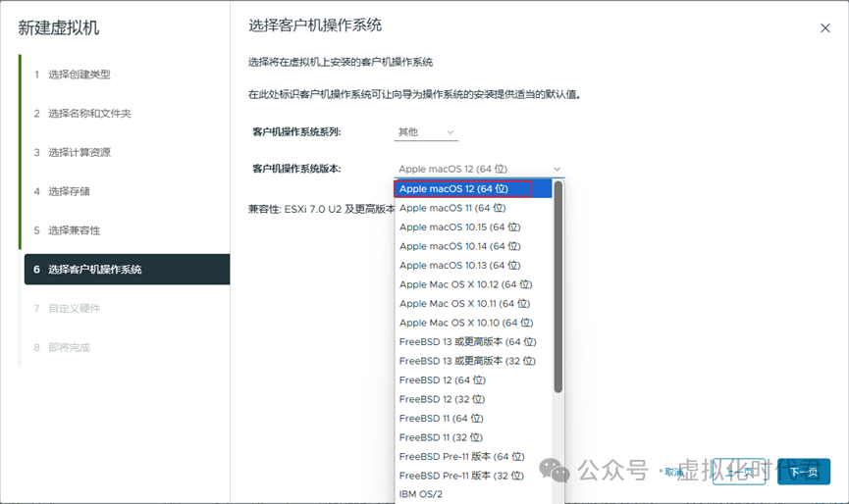Click the 下一页 button
The height and width of the screenshot is (504, 849).
tap(804, 472)
